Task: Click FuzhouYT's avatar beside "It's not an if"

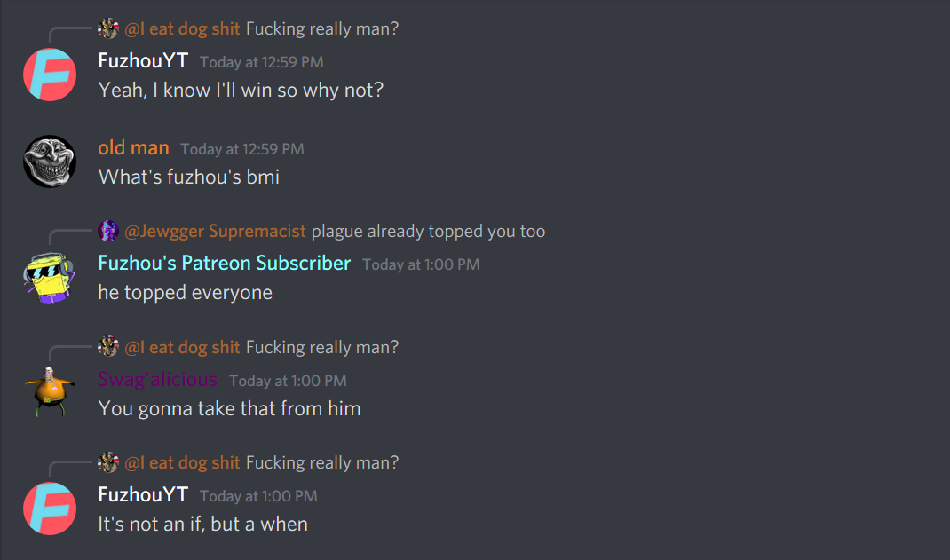Action: point(50,509)
